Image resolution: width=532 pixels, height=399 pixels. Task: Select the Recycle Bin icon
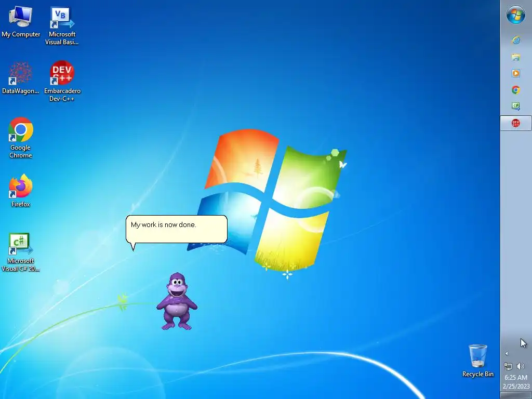coord(478,361)
